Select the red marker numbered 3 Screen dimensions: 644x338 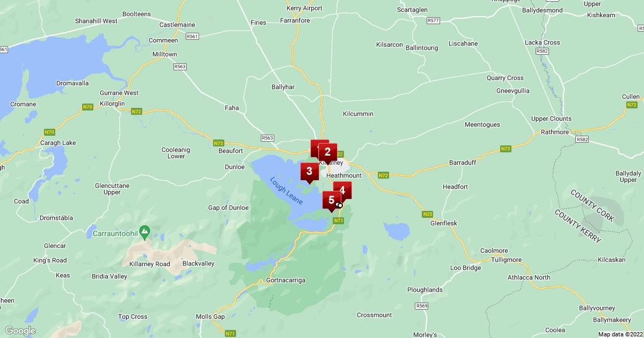(x=309, y=172)
